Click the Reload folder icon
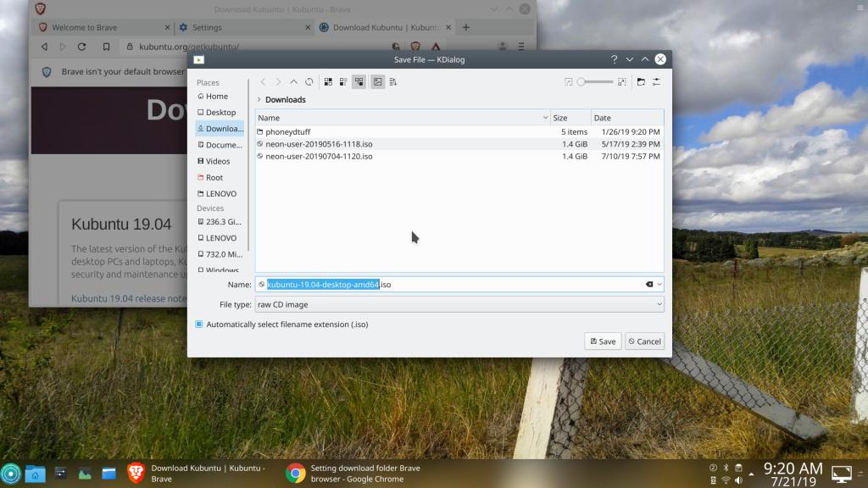This screenshot has width=868, height=488. click(309, 82)
